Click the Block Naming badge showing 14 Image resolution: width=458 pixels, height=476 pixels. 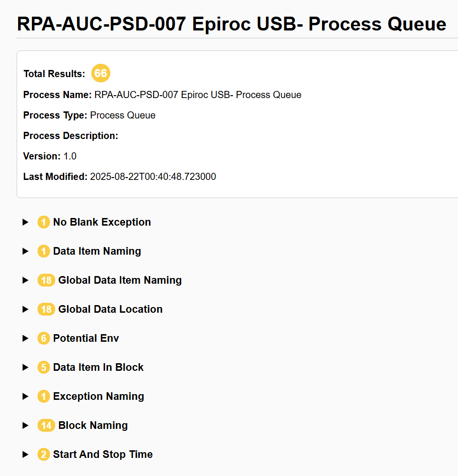pos(46,425)
